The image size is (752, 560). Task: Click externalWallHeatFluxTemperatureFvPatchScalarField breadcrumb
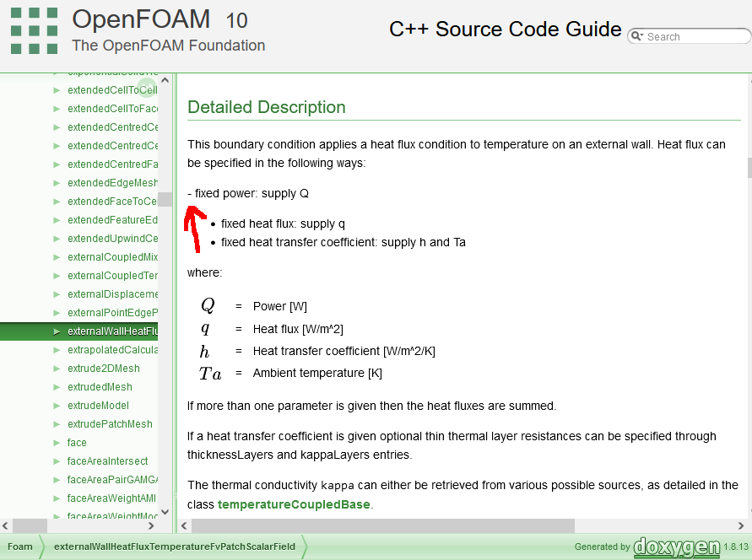click(x=175, y=547)
